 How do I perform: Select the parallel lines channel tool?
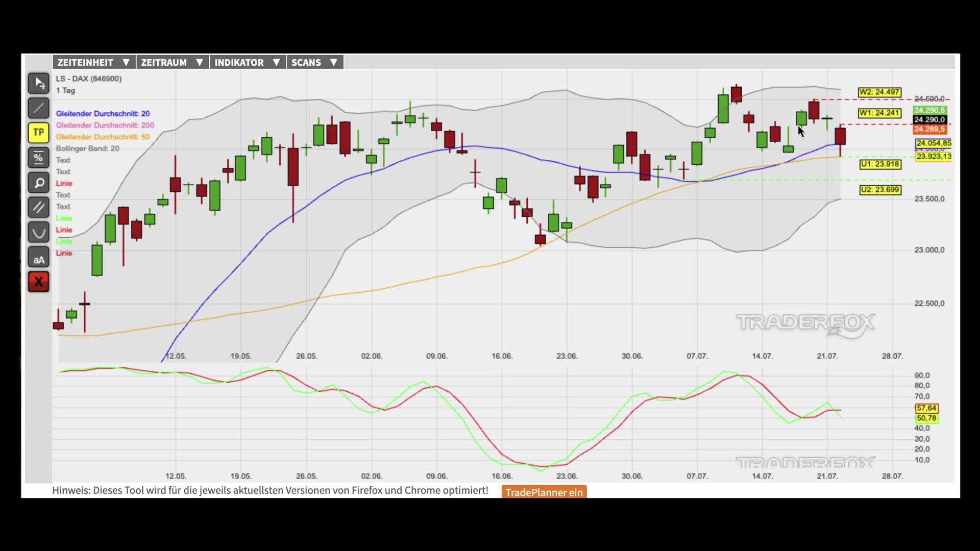coord(39,207)
